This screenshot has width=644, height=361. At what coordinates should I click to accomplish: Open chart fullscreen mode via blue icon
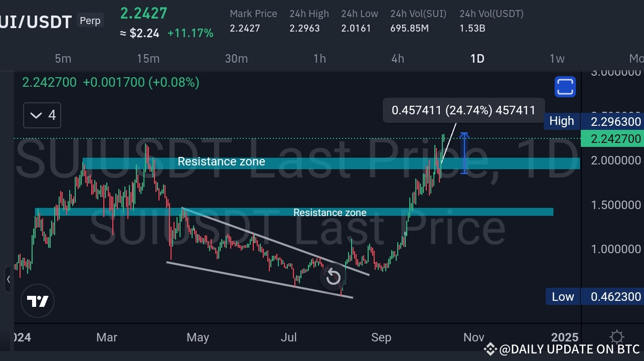coord(565,87)
